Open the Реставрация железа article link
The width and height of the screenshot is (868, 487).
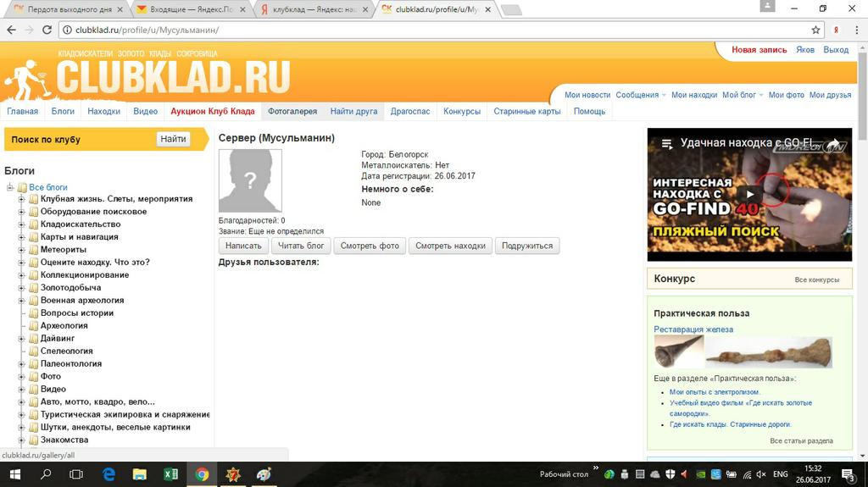point(693,329)
